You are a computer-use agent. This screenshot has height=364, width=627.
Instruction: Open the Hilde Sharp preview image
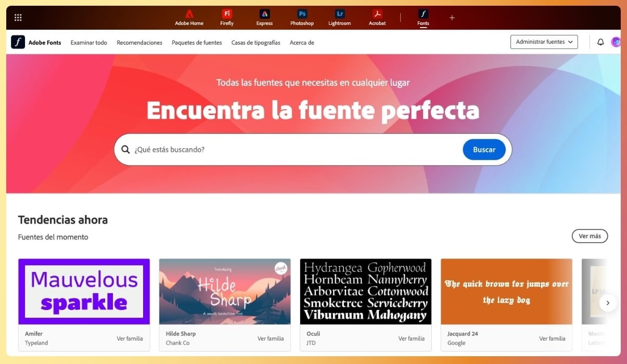[225, 292]
